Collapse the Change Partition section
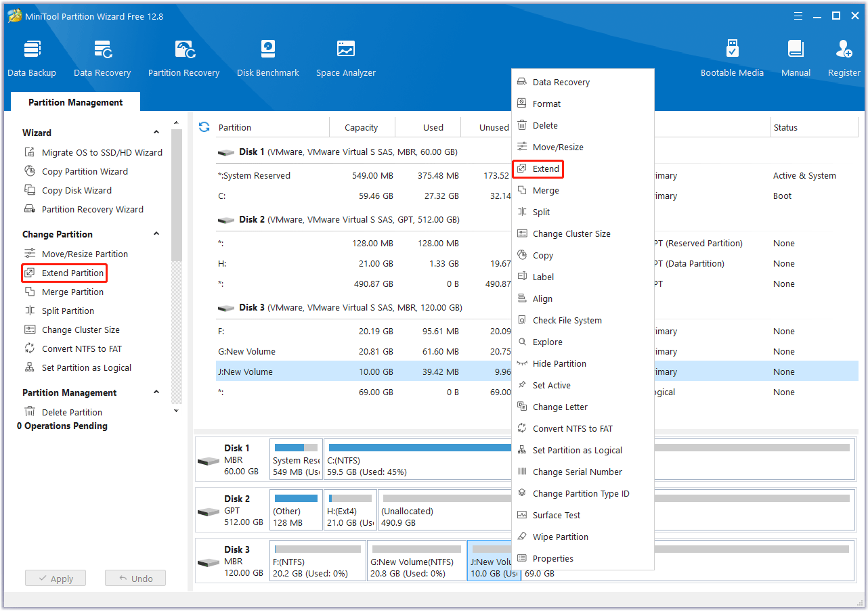 tap(156, 234)
